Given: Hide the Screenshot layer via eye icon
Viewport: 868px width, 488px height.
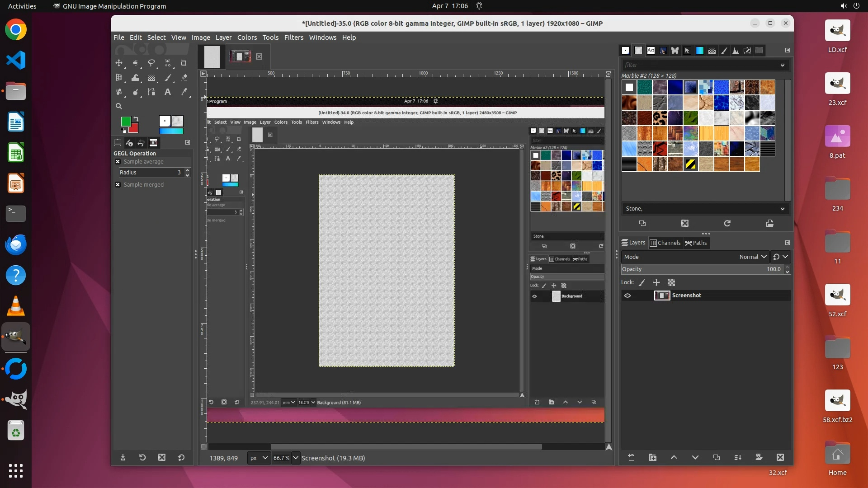Looking at the screenshot, I should coord(627,296).
